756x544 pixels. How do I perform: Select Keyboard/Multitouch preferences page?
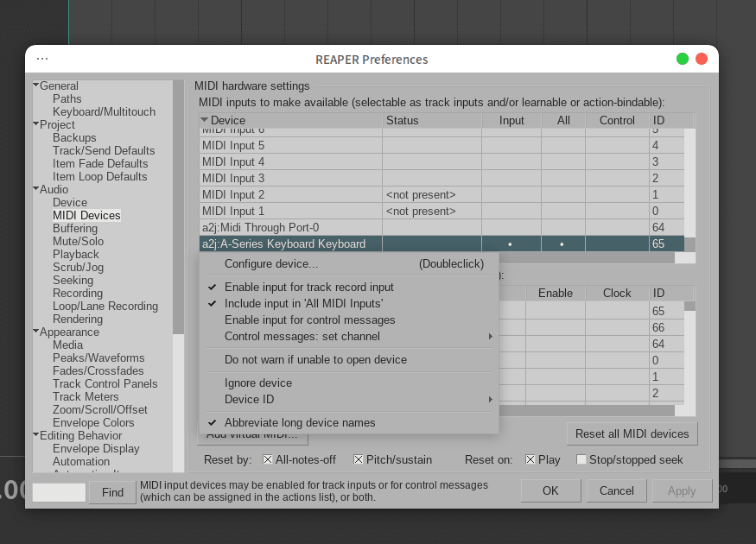point(105,111)
